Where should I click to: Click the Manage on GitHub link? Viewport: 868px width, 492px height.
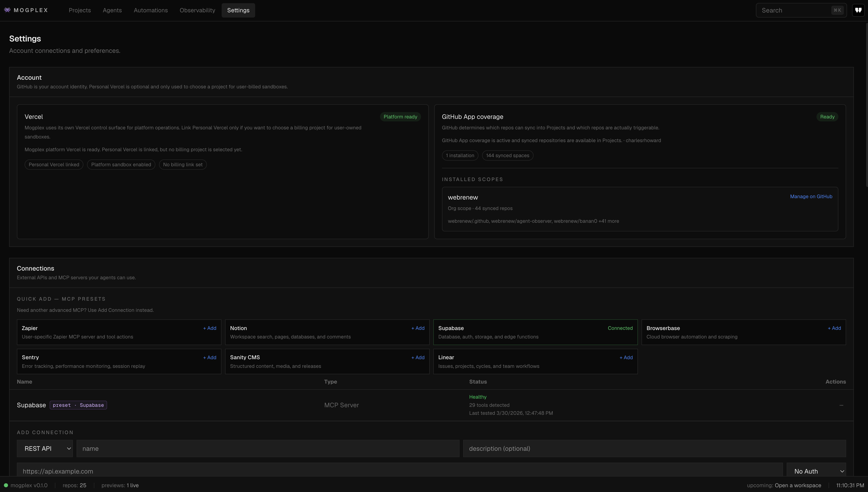point(811,196)
